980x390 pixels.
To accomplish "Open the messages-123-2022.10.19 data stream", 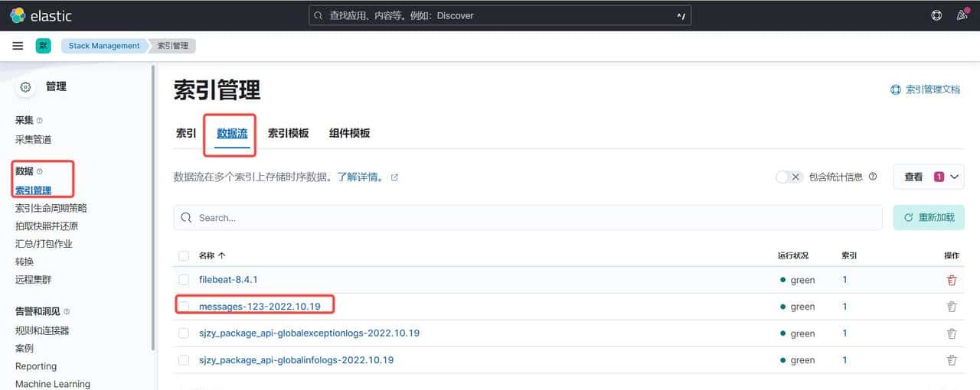I will pos(260,307).
